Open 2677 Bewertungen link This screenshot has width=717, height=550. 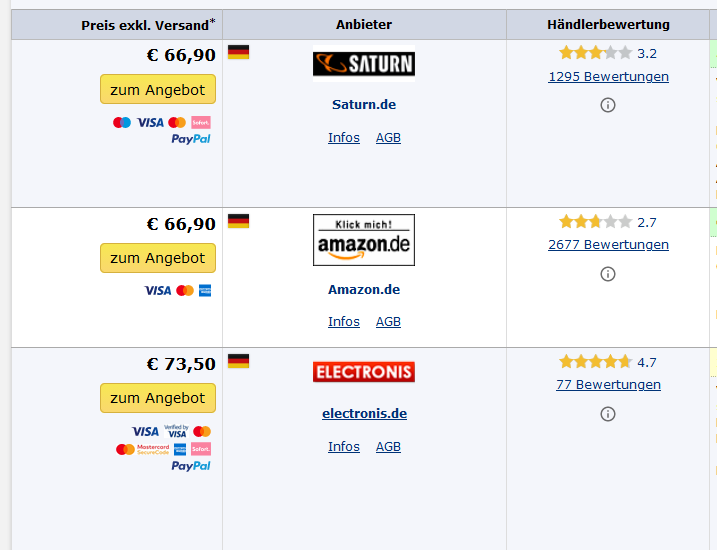click(608, 245)
